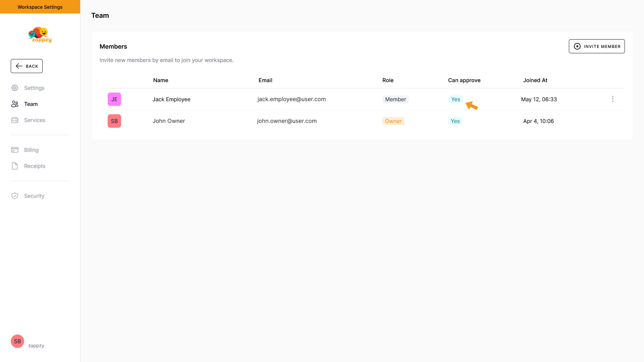Click the Name column header
The width and height of the screenshot is (644, 362).
pos(161,80)
